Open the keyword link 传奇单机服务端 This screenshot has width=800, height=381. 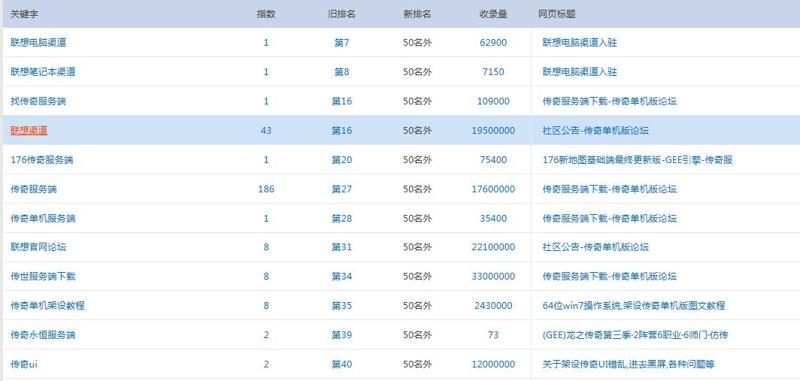[43, 218]
